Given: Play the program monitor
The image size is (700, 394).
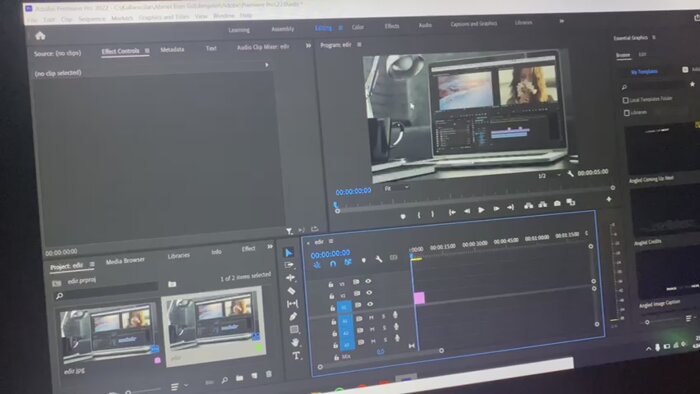Looking at the screenshot, I should tap(481, 210).
